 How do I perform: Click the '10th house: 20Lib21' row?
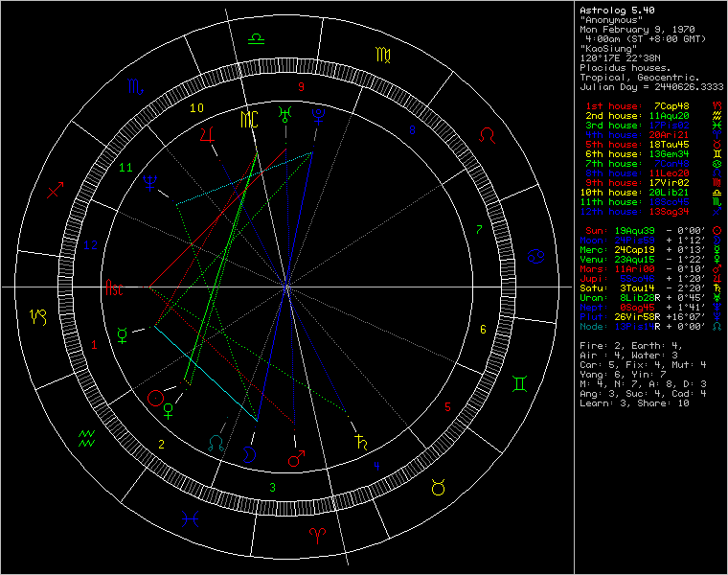(650, 193)
